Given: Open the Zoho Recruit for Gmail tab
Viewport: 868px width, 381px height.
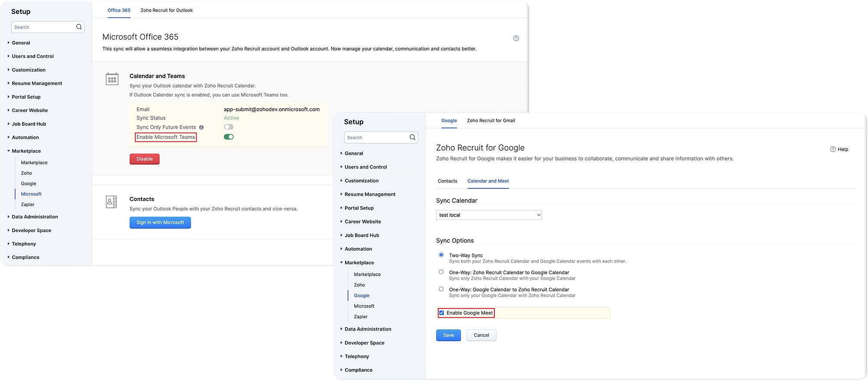Looking at the screenshot, I should point(491,121).
